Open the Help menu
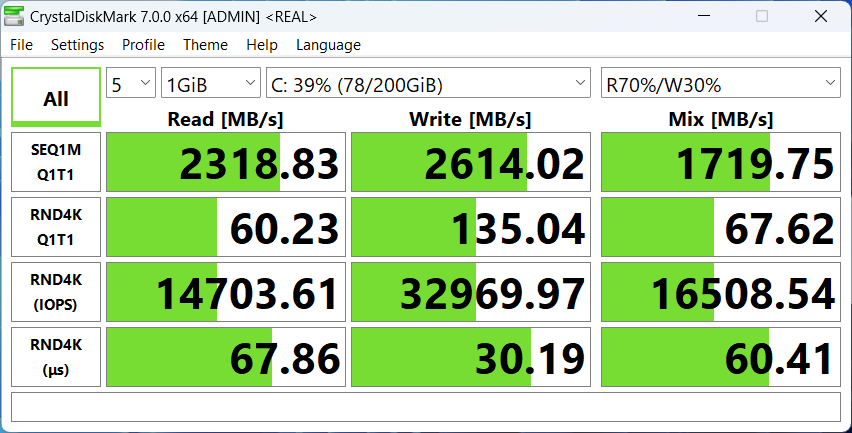 click(262, 45)
